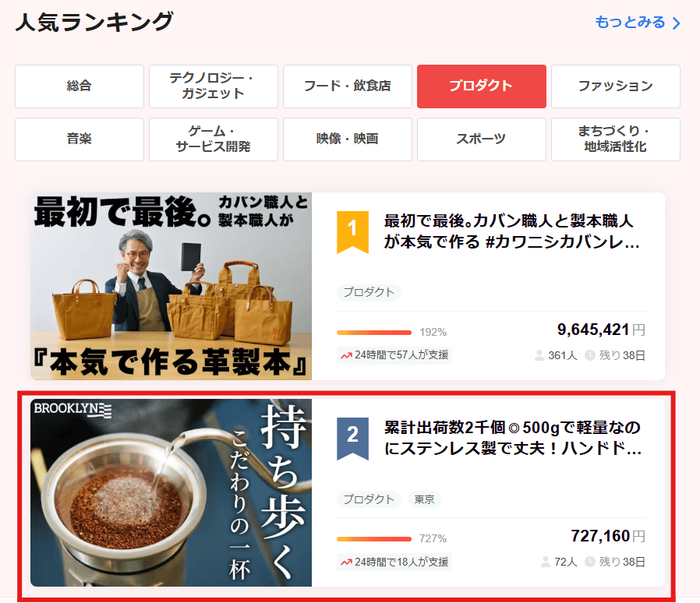
Task: Click the supporter person icon beside 72人
Action: pyautogui.click(x=546, y=562)
